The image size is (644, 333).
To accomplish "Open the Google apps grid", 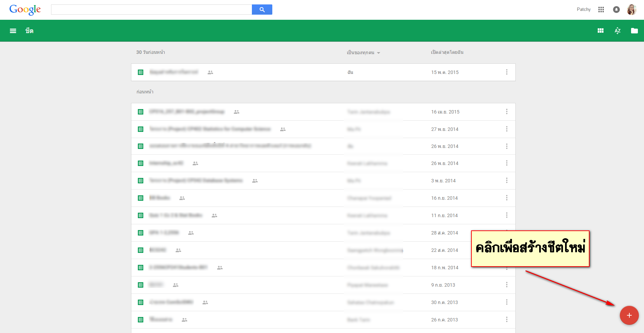I will [601, 10].
